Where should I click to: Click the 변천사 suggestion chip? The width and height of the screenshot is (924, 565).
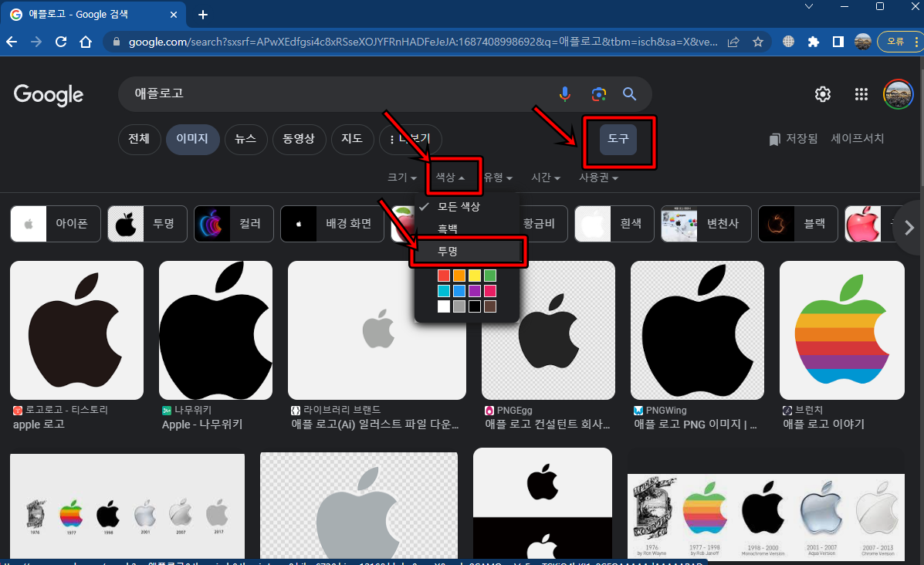tap(706, 224)
